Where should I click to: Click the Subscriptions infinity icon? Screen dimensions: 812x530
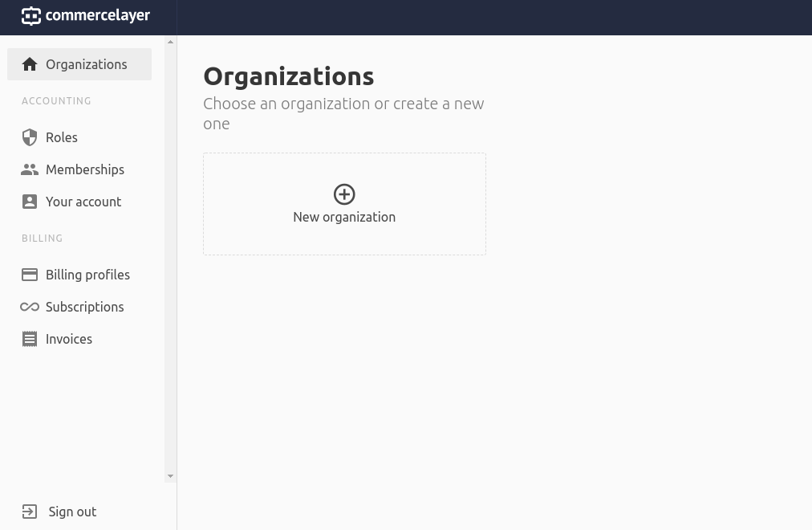point(30,307)
